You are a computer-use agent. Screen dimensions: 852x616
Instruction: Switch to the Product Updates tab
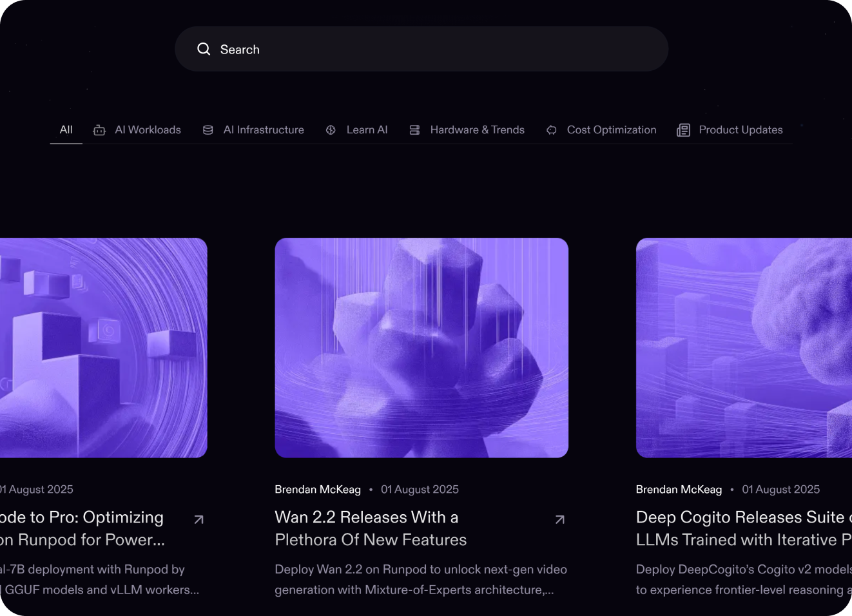point(741,130)
